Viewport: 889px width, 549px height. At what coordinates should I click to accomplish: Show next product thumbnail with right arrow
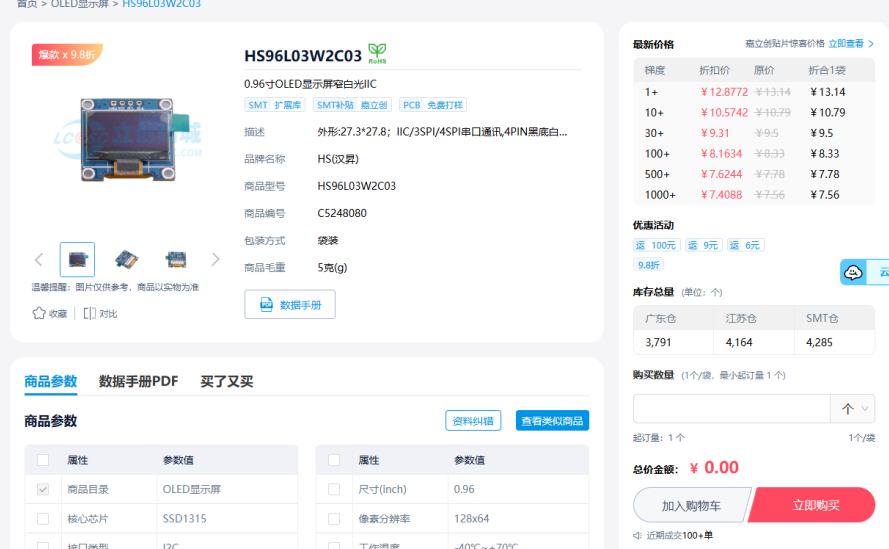pos(215,260)
